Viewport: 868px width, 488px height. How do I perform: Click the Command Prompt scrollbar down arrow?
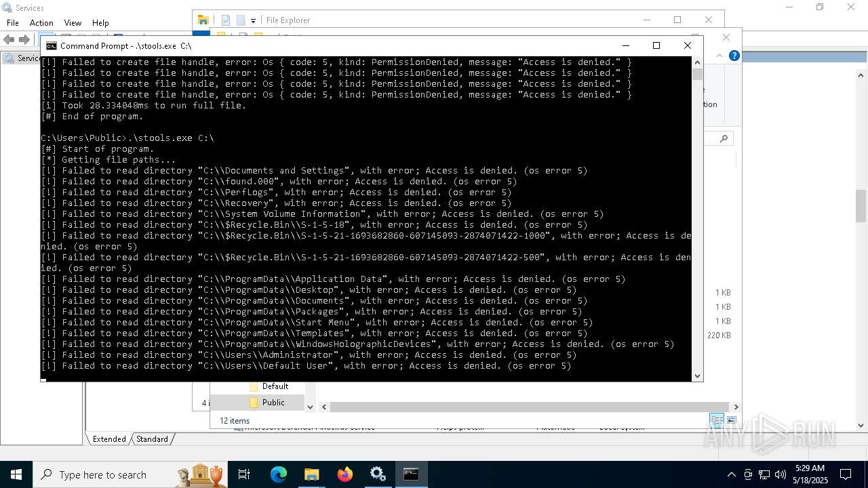point(697,375)
